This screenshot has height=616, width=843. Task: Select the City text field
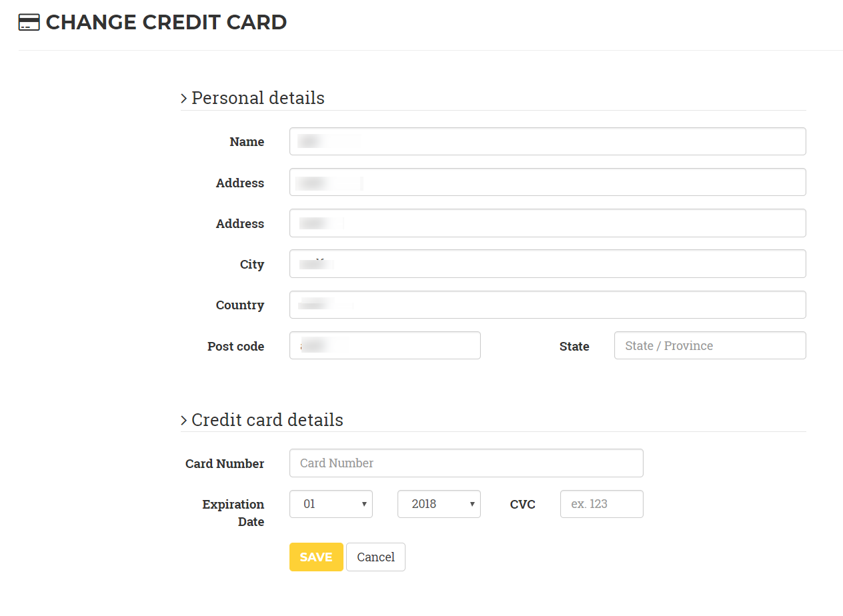pos(548,263)
